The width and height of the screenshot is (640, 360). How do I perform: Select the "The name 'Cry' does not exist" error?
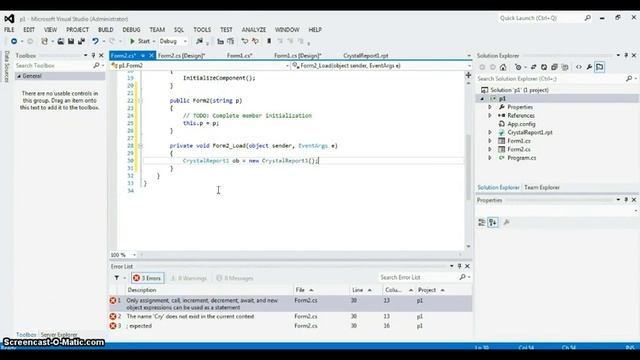click(290, 317)
